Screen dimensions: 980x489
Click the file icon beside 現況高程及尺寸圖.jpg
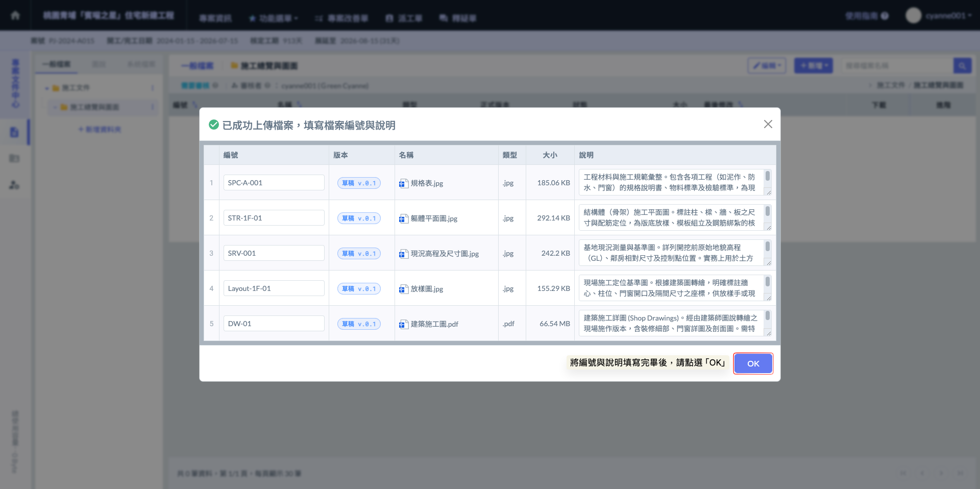click(403, 254)
